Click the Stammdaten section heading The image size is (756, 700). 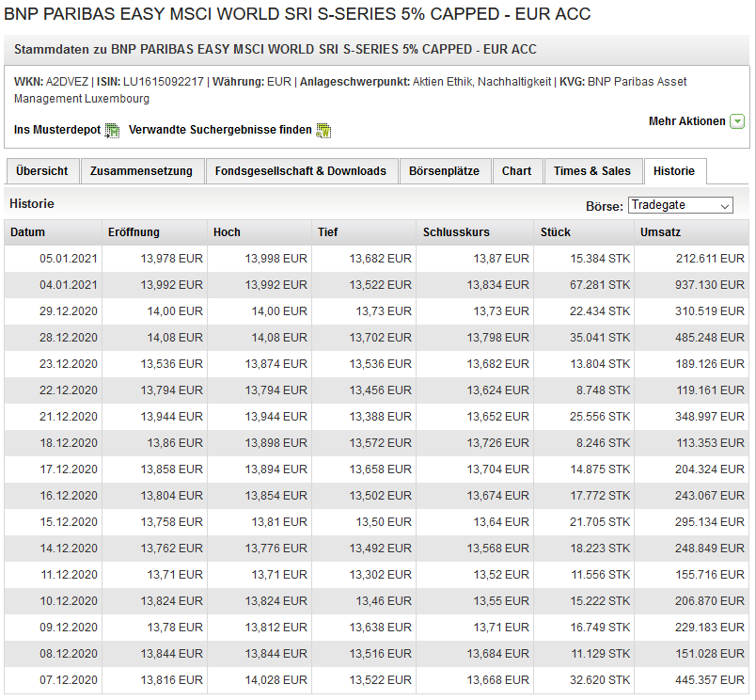(276, 49)
